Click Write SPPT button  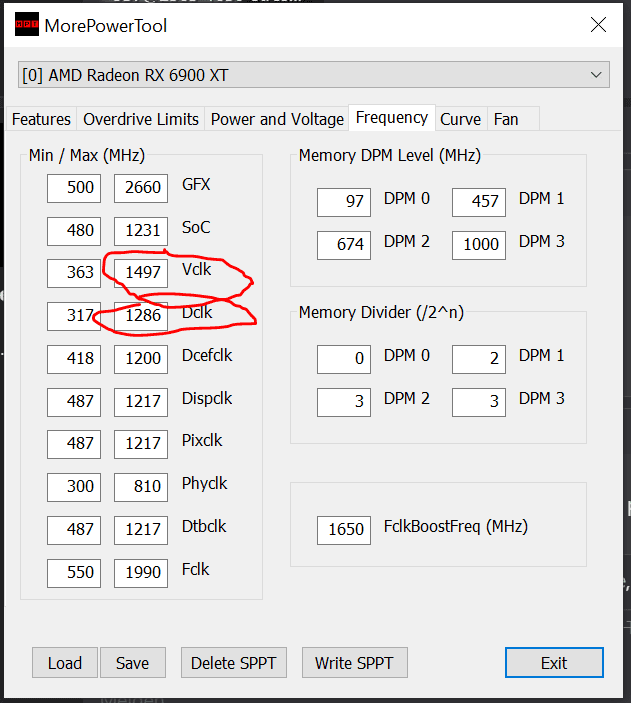354,663
